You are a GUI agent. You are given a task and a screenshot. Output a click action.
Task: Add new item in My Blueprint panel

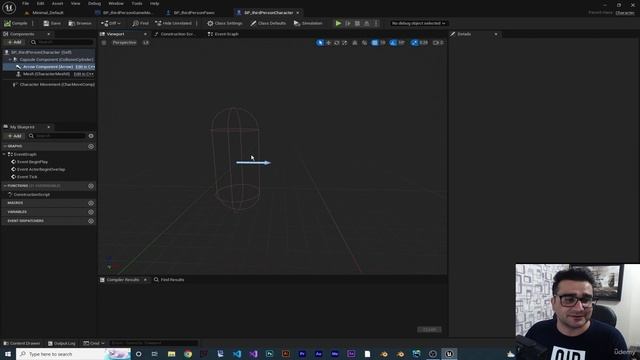point(14,136)
